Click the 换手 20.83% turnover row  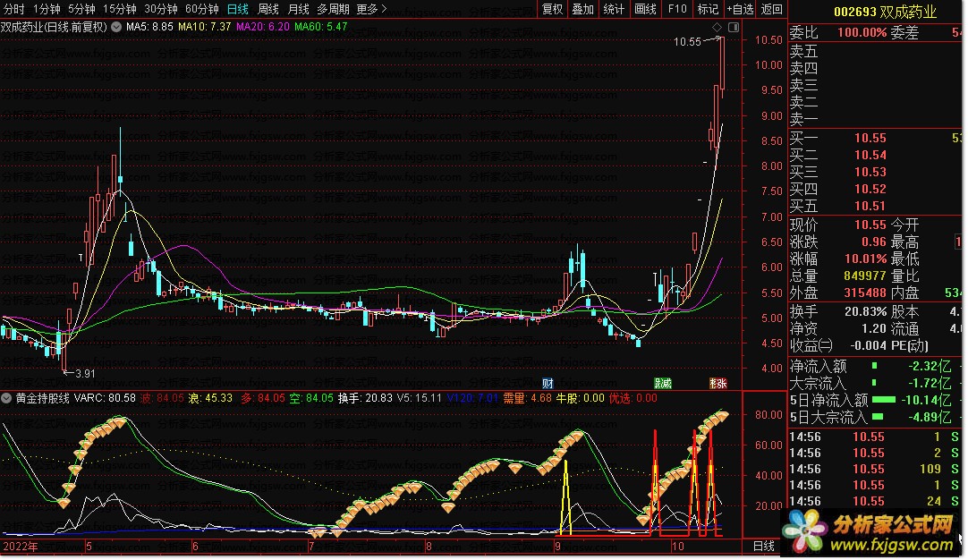(837, 312)
